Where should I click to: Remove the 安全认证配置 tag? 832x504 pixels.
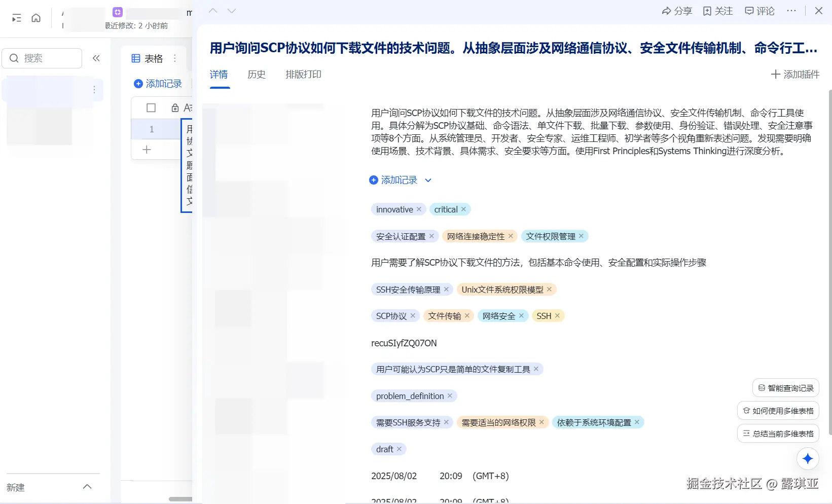[x=431, y=236]
